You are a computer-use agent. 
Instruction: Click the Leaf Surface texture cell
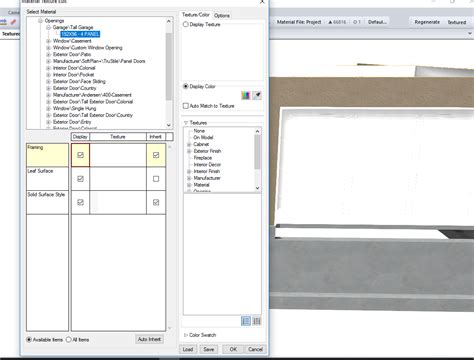118,179
